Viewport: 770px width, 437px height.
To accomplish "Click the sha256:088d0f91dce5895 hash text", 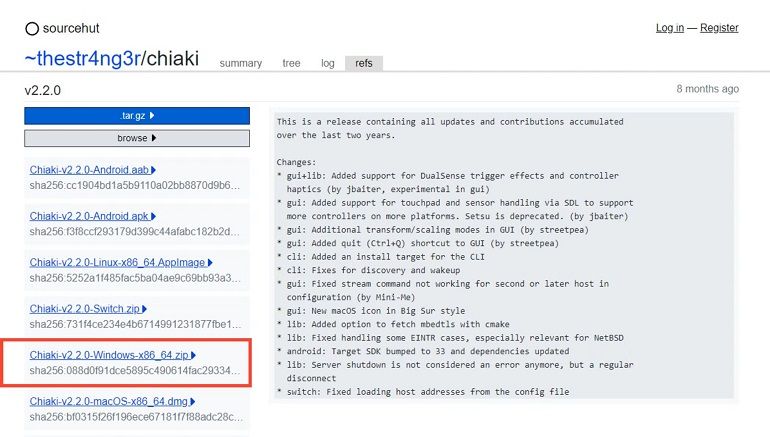I will 135,370.
